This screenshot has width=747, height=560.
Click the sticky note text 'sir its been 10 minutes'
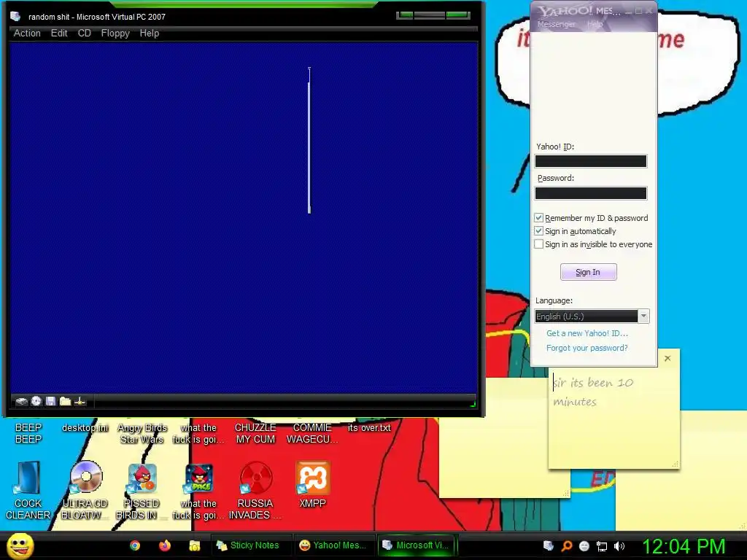point(593,392)
